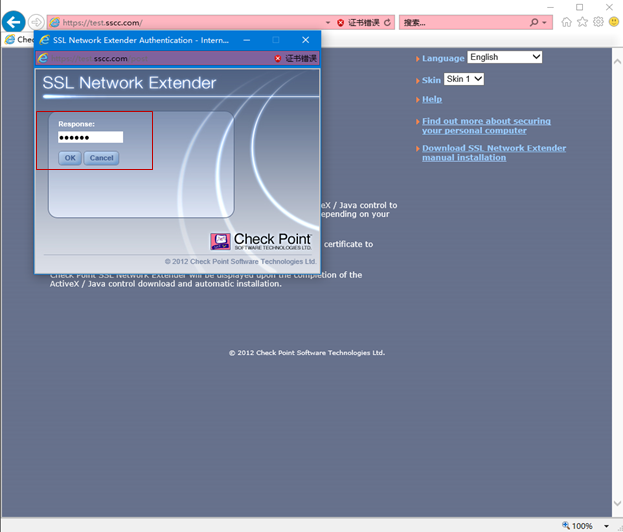The width and height of the screenshot is (623, 532).
Task: Open the Help link
Action: (432, 99)
